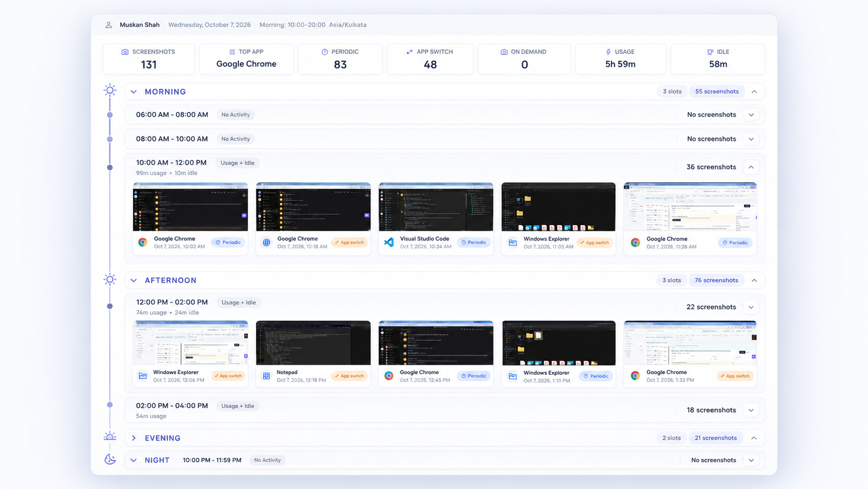
Task: Expand the Night 10:00 PM slot chevron
Action: (x=751, y=460)
